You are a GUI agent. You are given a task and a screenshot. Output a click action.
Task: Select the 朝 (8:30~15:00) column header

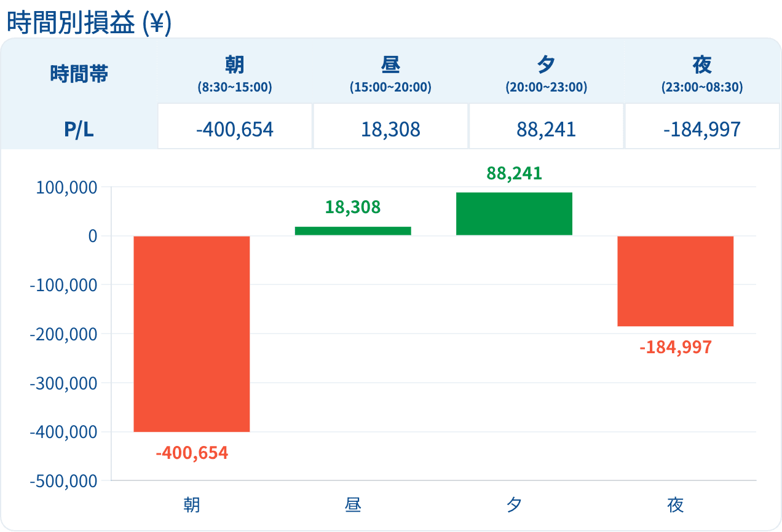[x=235, y=74]
